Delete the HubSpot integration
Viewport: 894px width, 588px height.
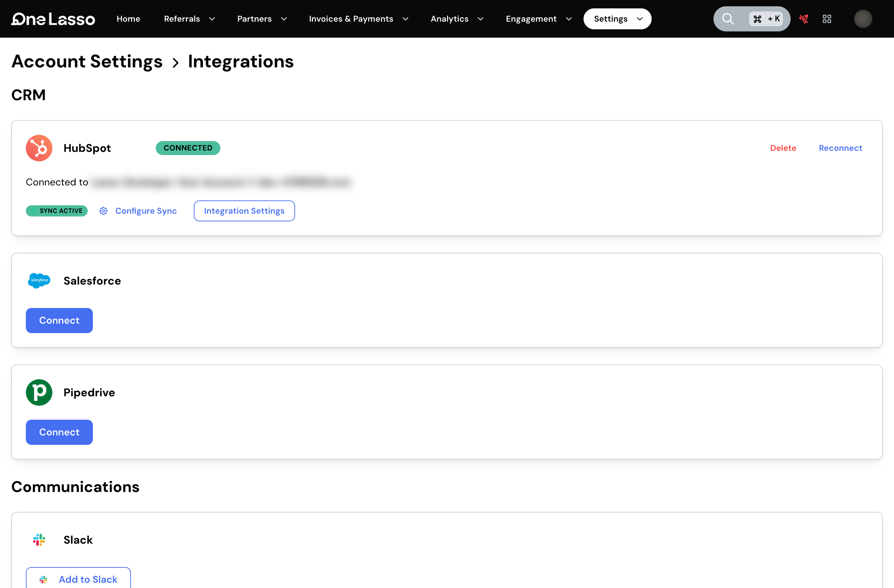click(783, 148)
